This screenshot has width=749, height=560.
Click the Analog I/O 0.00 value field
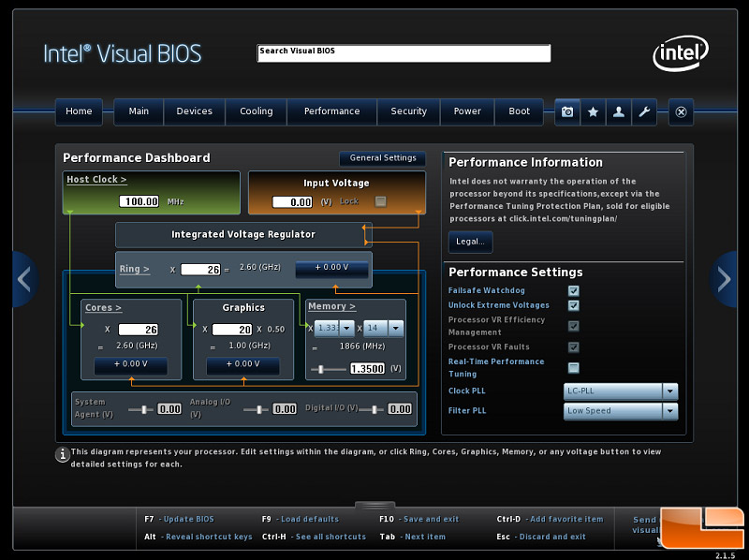(285, 409)
